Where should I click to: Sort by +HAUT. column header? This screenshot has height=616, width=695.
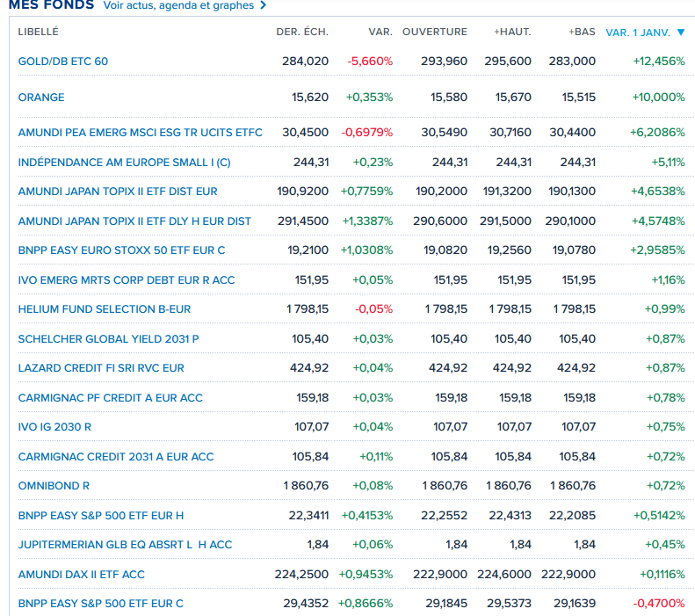[x=512, y=33]
